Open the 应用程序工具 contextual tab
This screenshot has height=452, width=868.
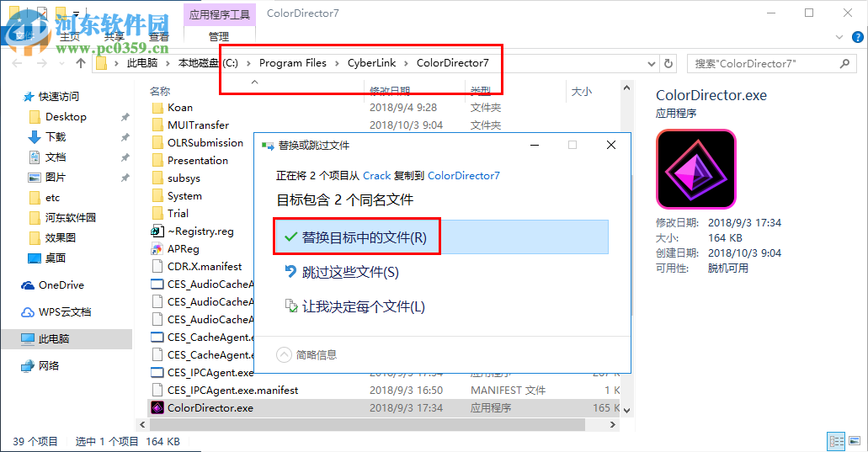pyautogui.click(x=219, y=14)
